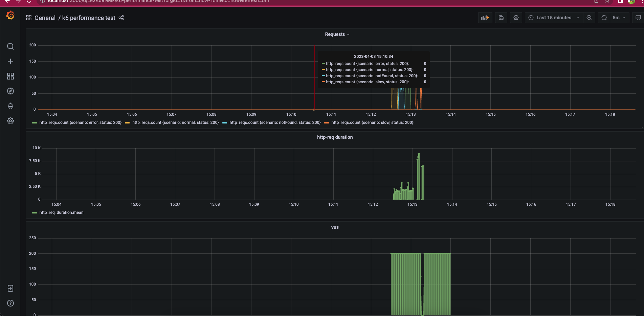The height and width of the screenshot is (316, 644).
Task: Toggle the http_req_duration.mean legend series
Action: coord(61,212)
